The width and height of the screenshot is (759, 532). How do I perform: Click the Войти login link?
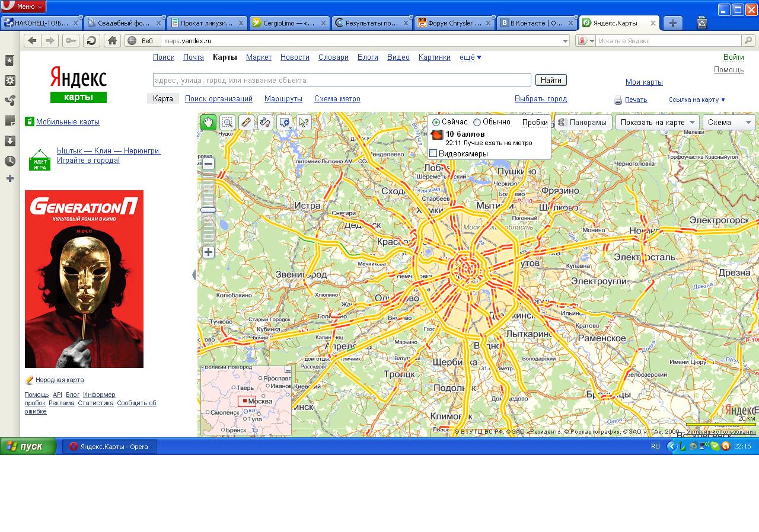[734, 57]
